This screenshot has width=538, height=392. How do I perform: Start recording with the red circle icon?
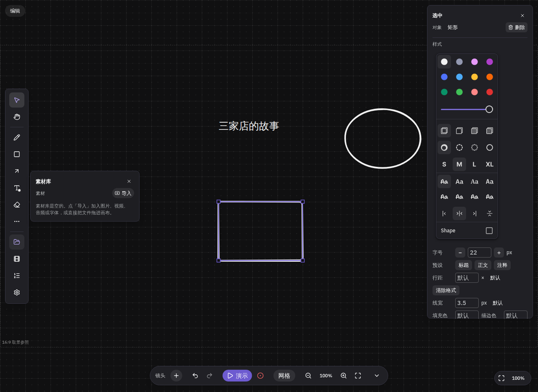260,376
